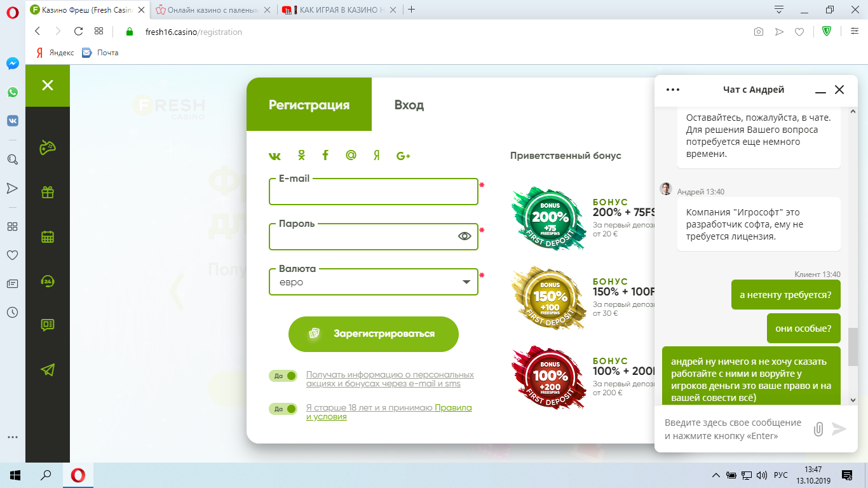Toggle the promo email and sms switch
Image resolution: width=868 pixels, height=488 pixels.
click(283, 376)
